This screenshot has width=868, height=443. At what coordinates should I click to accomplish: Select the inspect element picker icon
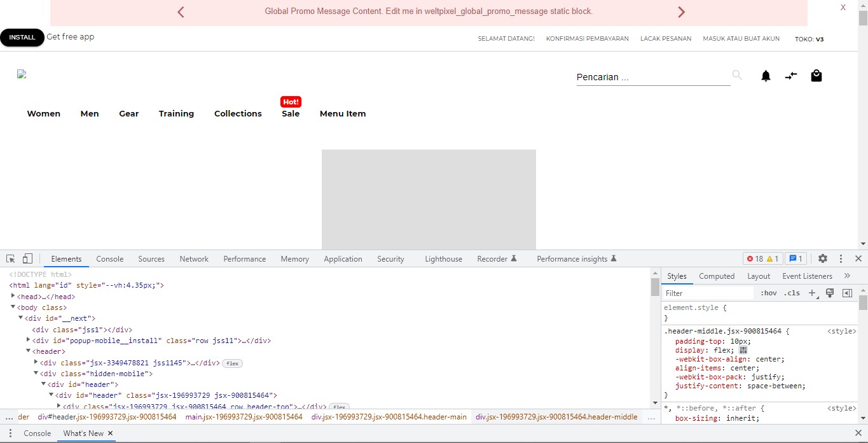coord(10,258)
